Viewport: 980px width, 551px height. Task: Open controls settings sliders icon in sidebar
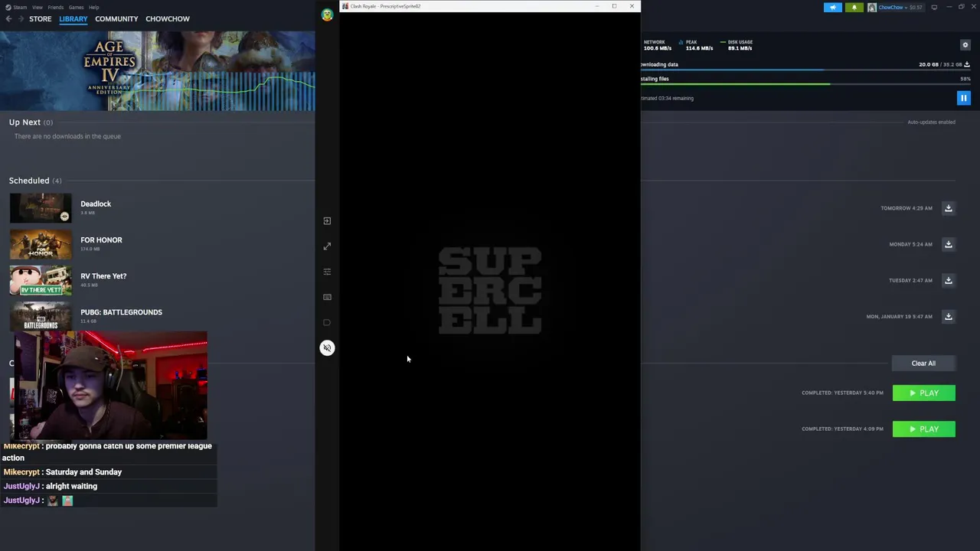[x=327, y=272]
